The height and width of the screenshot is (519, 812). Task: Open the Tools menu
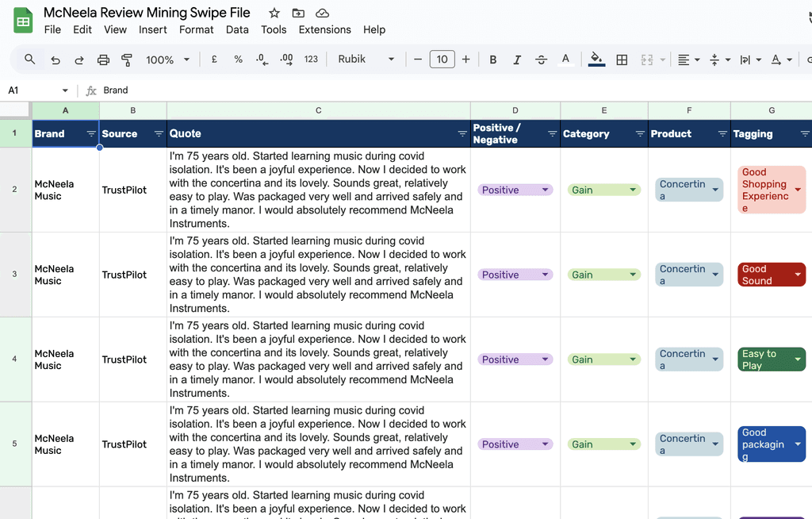click(274, 29)
